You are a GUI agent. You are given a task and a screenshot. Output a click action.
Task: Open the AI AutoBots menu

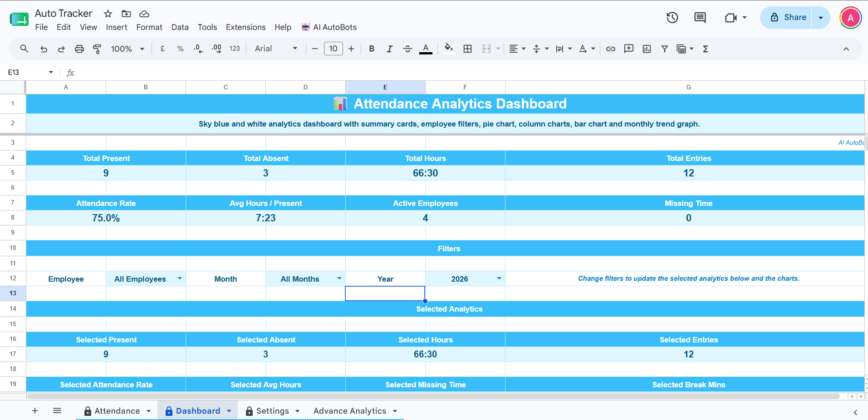coord(329,27)
